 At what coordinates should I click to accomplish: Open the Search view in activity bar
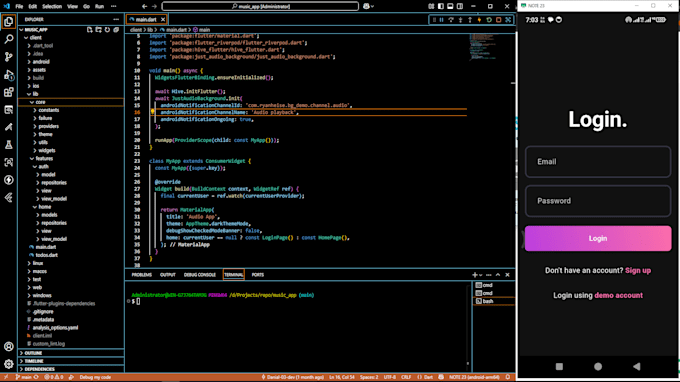click(8, 39)
